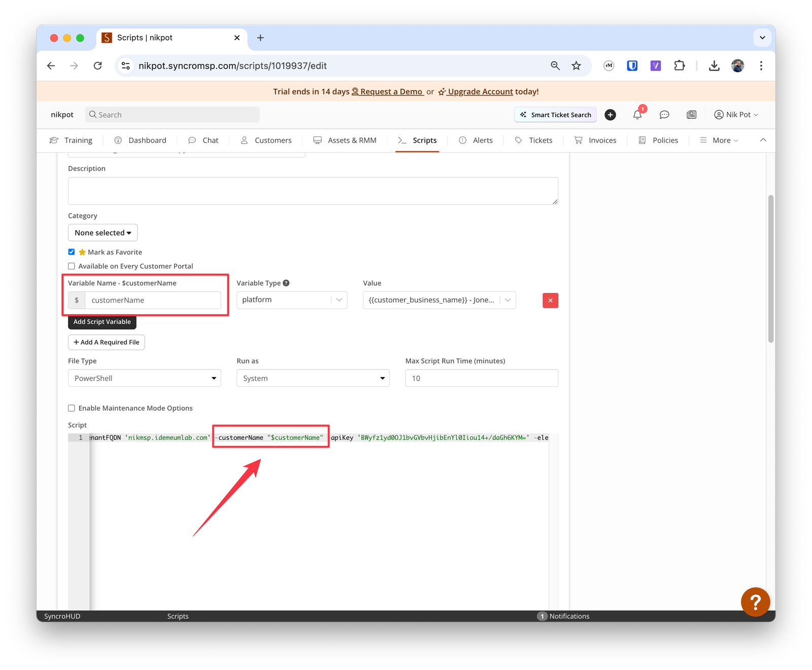812x670 pixels.
Task: Open the Bitwarden extension icon
Action: (632, 65)
